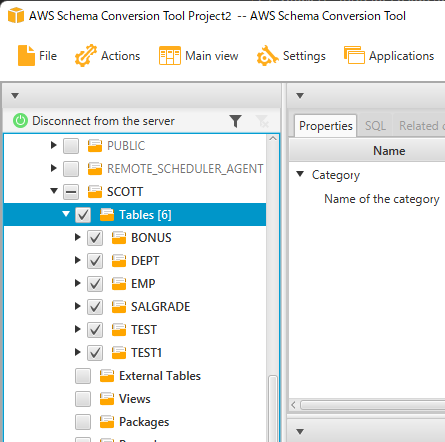Check the PUBLIC schema checkbox
Screen dimensions: 445x442
pos(71,146)
